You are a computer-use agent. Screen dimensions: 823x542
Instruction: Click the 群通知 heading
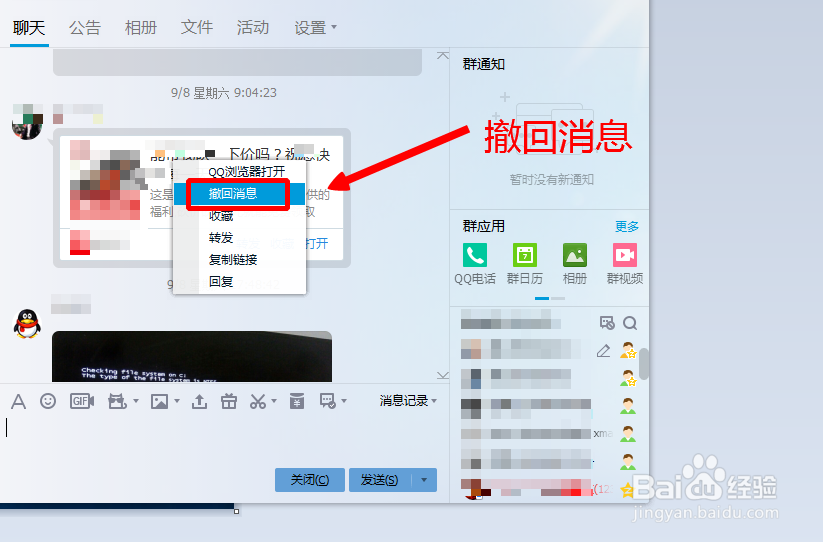pos(483,64)
